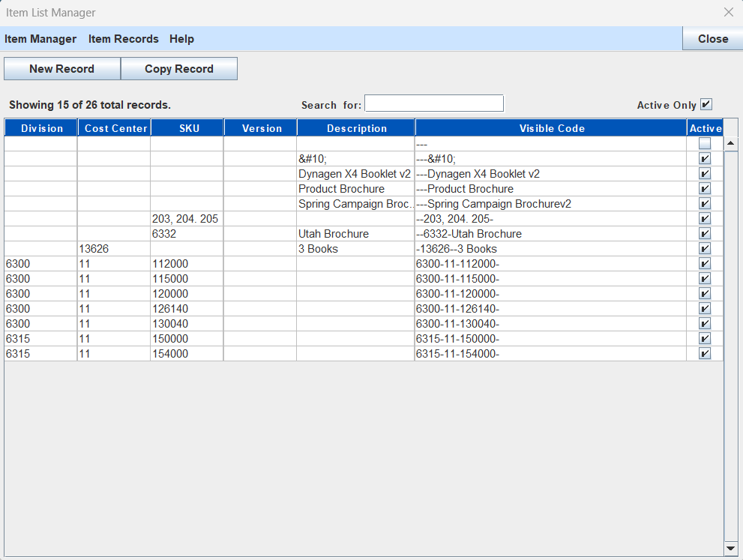Image resolution: width=743 pixels, height=560 pixels.
Task: Sort by the SKU column header
Action: click(189, 128)
